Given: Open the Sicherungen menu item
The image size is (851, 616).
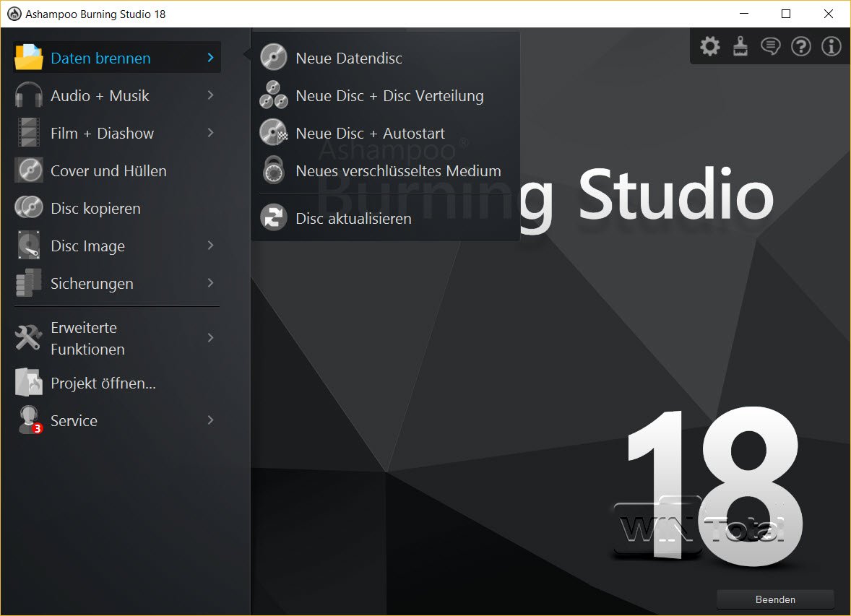Looking at the screenshot, I should pyautogui.click(x=117, y=283).
